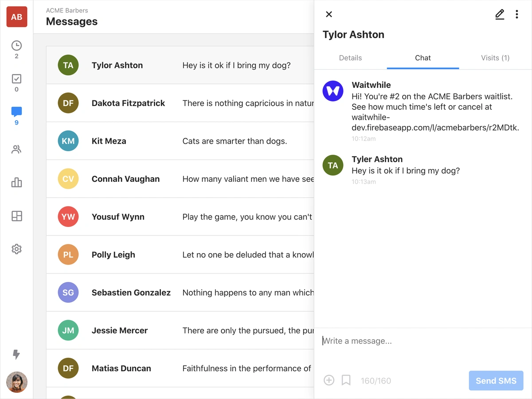Open the three-dot more options menu
Viewport: 532px width, 399px height.
pos(517,14)
